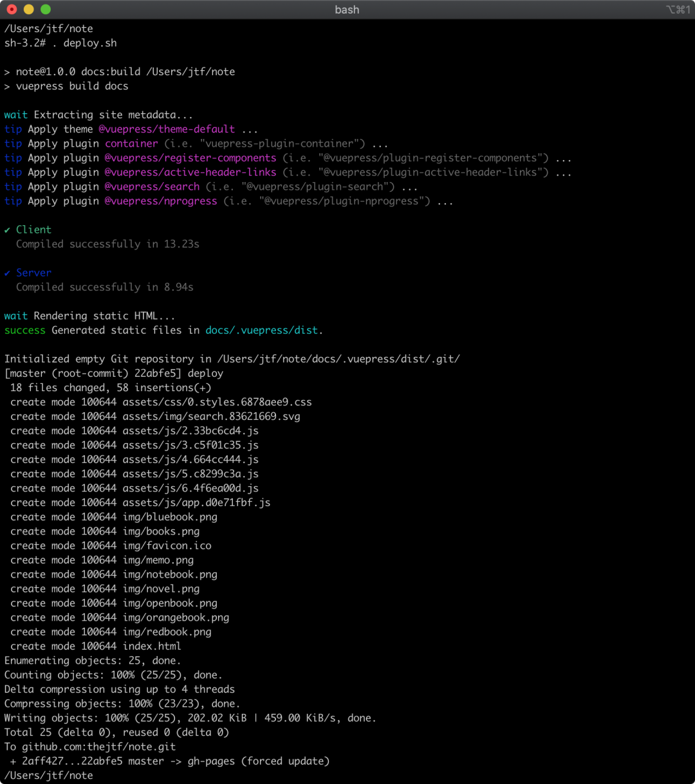Click 'index.html' file name

152,646
